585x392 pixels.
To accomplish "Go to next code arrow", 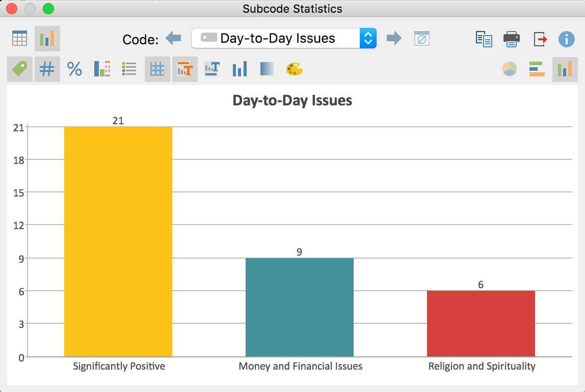I will 394,38.
